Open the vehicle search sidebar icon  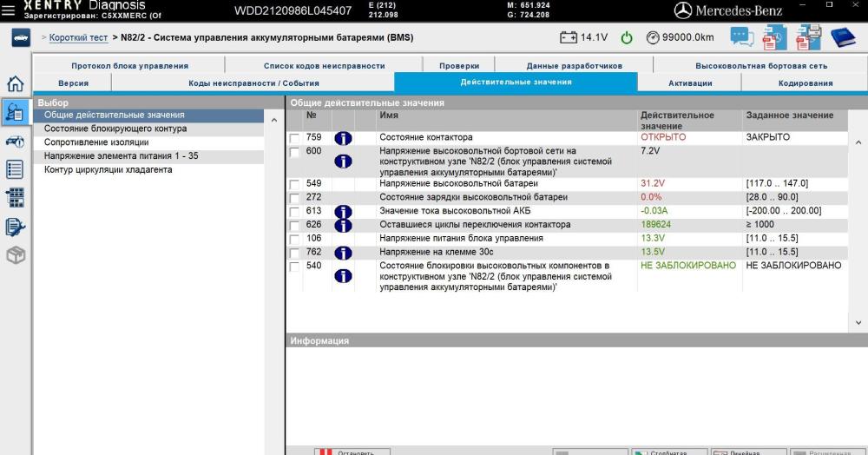pyautogui.click(x=15, y=142)
